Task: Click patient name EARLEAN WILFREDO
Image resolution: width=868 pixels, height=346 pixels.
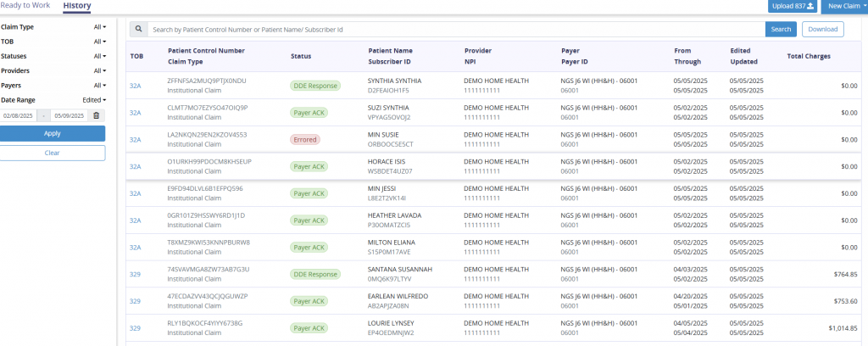Action: (398, 296)
